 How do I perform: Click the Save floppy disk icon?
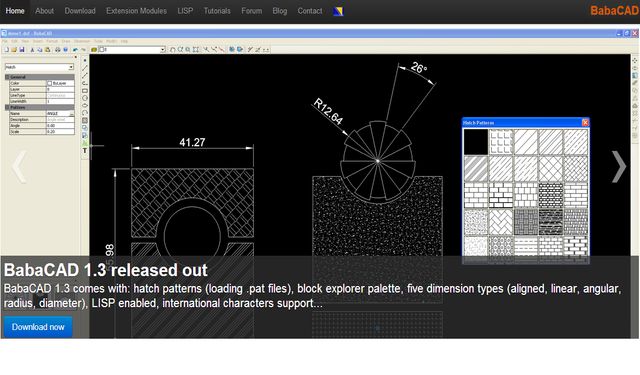coord(22,50)
